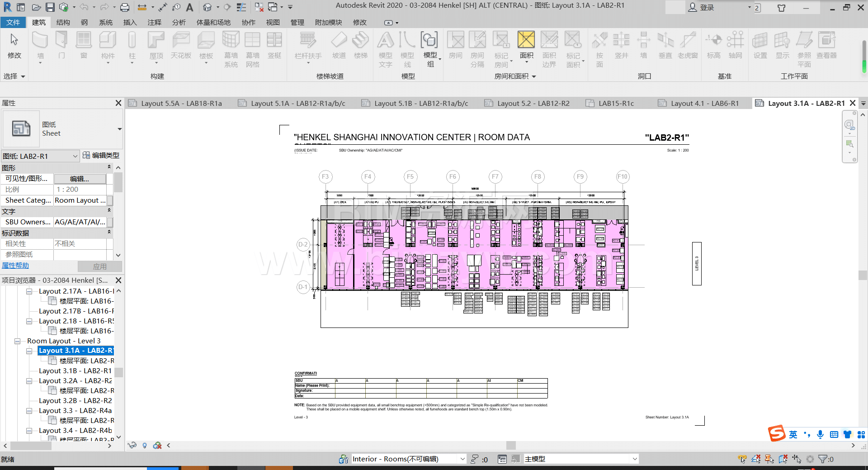Image resolution: width=868 pixels, height=470 pixels.
Task: Select the Modify arrow tool
Action: 14,45
